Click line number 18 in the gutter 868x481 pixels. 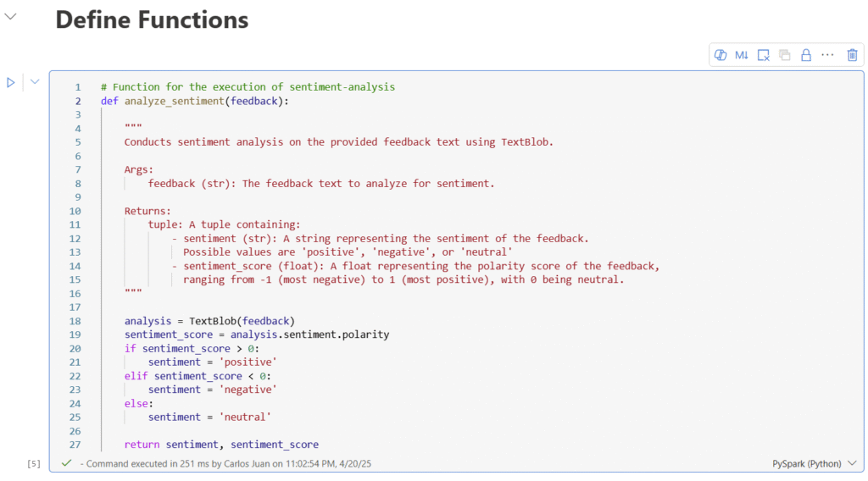pyautogui.click(x=75, y=321)
